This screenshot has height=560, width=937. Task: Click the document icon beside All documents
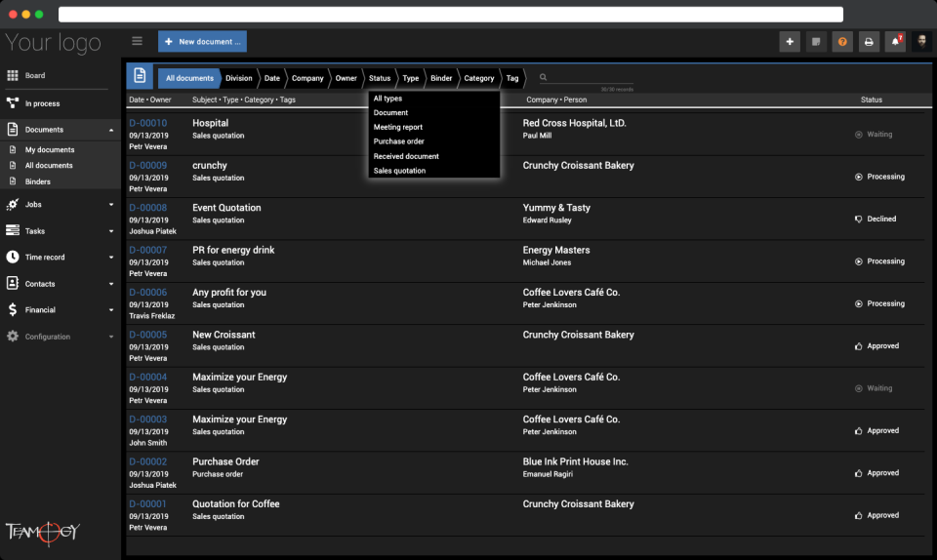140,76
